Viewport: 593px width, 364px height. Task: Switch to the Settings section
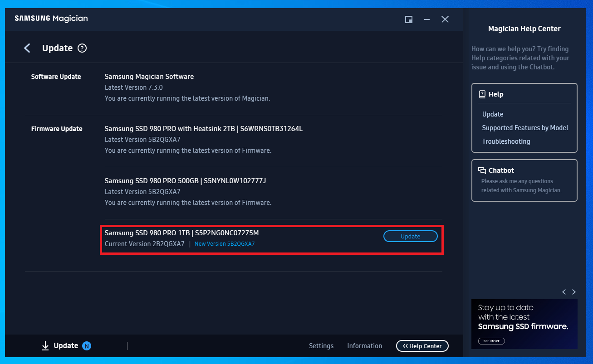(x=321, y=345)
